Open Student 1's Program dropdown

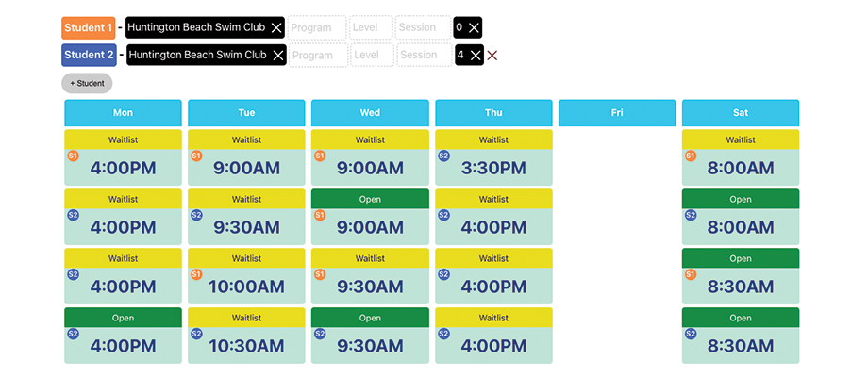tap(316, 28)
